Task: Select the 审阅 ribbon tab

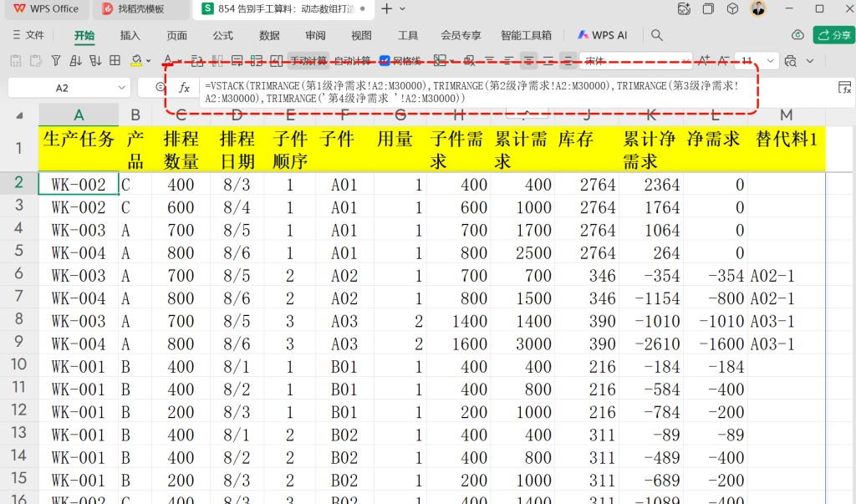Action: pos(315,35)
